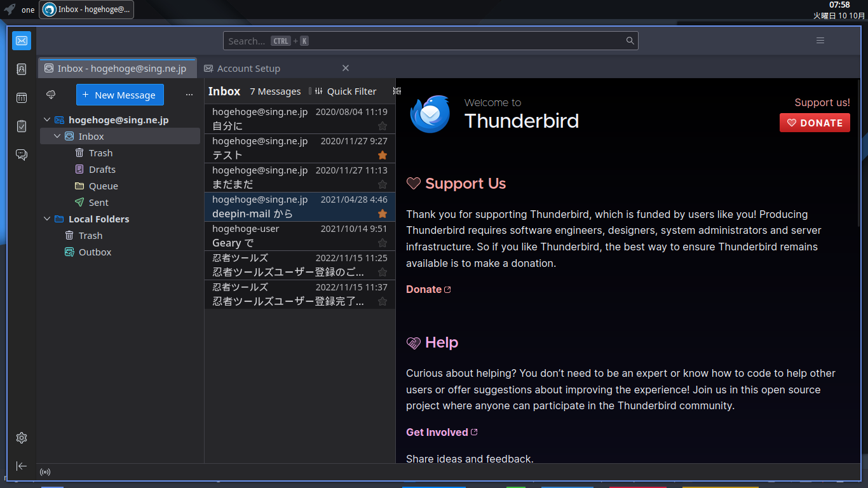Image resolution: width=868 pixels, height=488 pixels.
Task: Follow the Donate link
Action: tap(428, 289)
